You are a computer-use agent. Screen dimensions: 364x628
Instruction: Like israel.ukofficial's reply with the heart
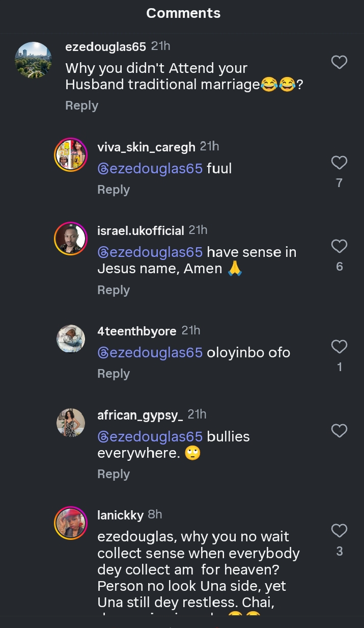(339, 246)
